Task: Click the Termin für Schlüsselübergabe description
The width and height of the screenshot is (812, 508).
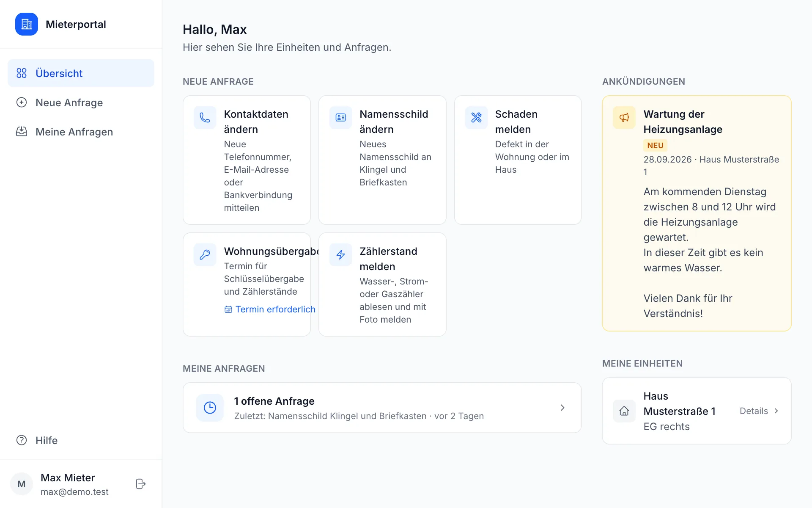Action: point(264,279)
